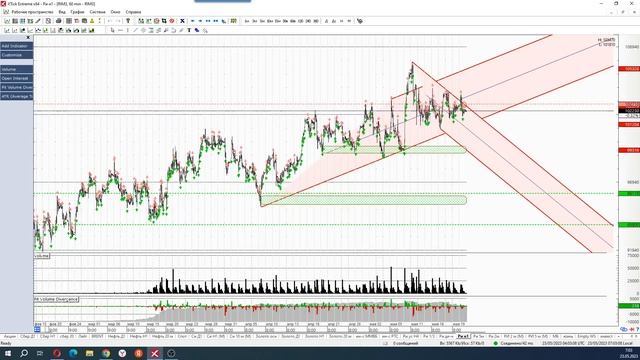Click the blue grid icon at chart bottom-left
Screen dimensions: 640x360
click(37, 329)
